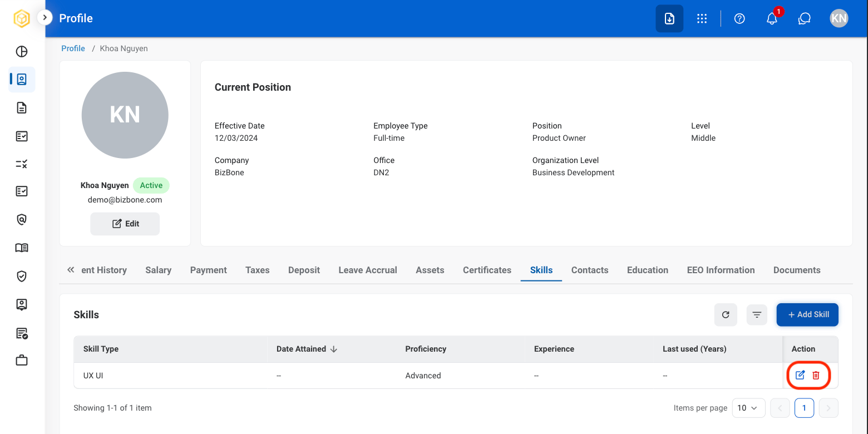This screenshot has width=868, height=434.
Task: Click the Add Skill button
Action: point(807,314)
